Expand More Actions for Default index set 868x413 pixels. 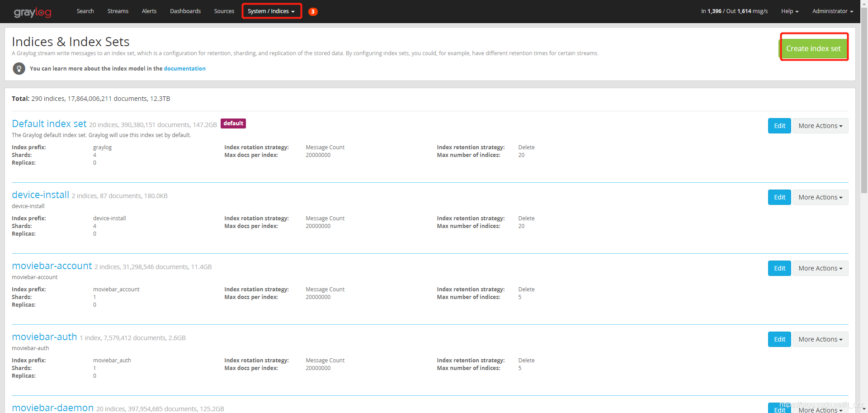click(x=821, y=126)
